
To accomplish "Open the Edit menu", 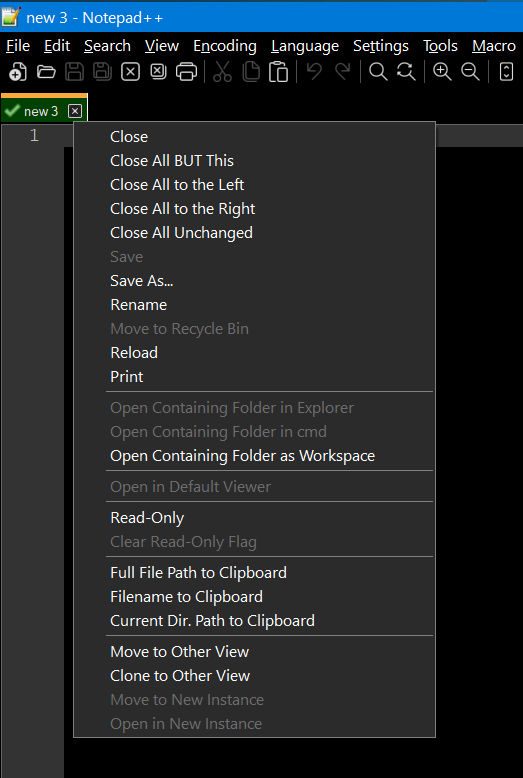I will click(x=57, y=46).
